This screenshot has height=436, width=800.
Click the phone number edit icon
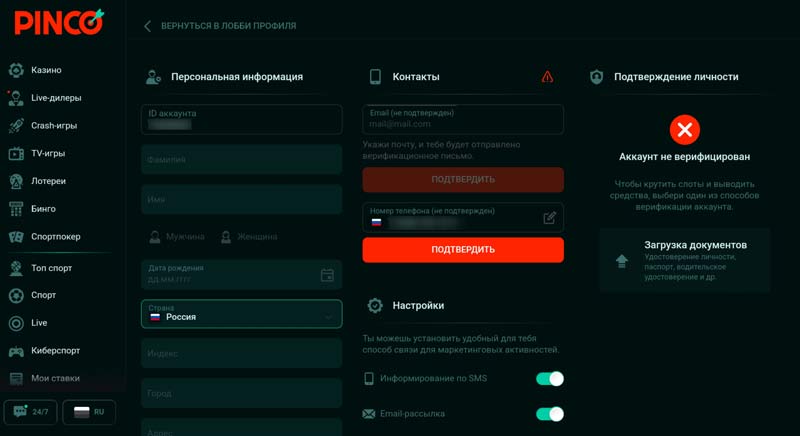pos(549,217)
